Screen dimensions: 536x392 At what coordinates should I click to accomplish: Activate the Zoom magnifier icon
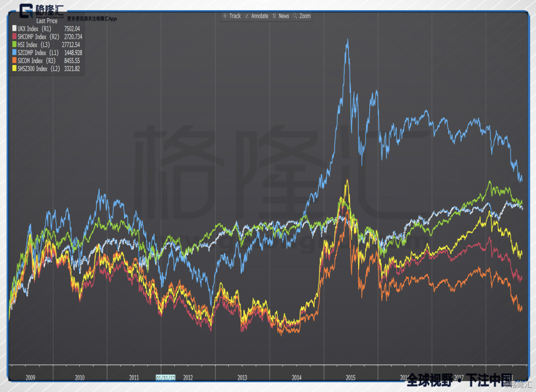(x=295, y=16)
